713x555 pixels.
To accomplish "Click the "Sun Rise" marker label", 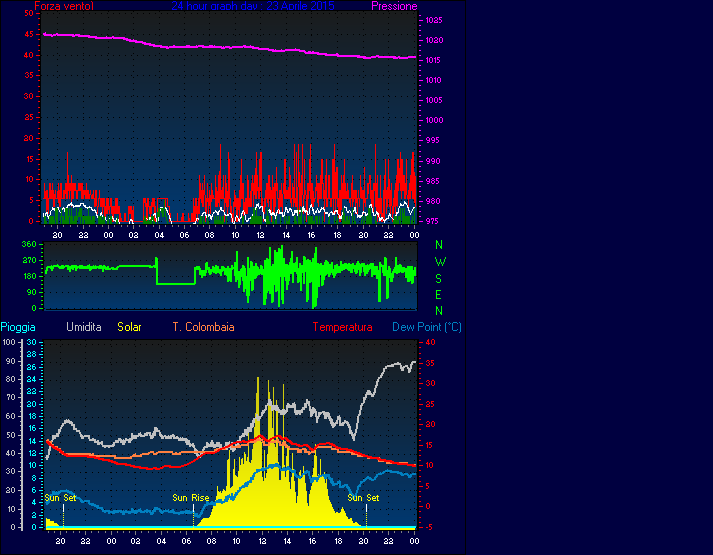I will tap(191, 498).
